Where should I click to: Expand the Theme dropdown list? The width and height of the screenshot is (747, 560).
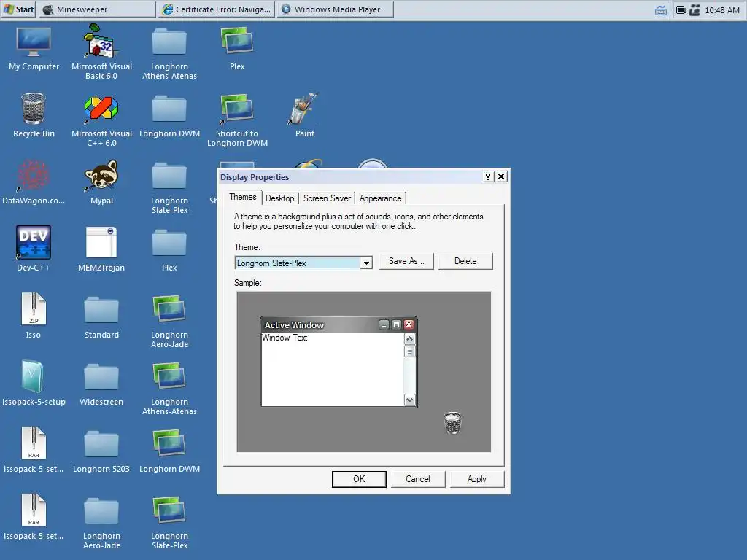pos(366,262)
